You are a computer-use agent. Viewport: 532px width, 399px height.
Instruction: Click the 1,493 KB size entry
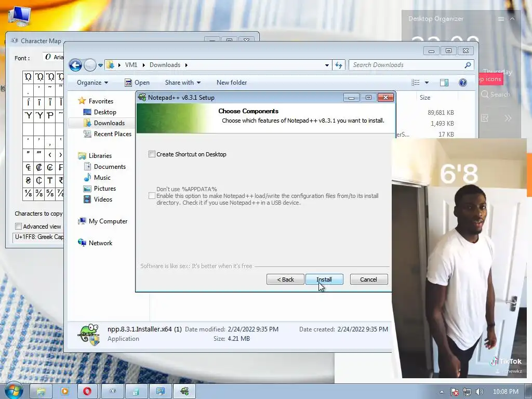pyautogui.click(x=442, y=124)
